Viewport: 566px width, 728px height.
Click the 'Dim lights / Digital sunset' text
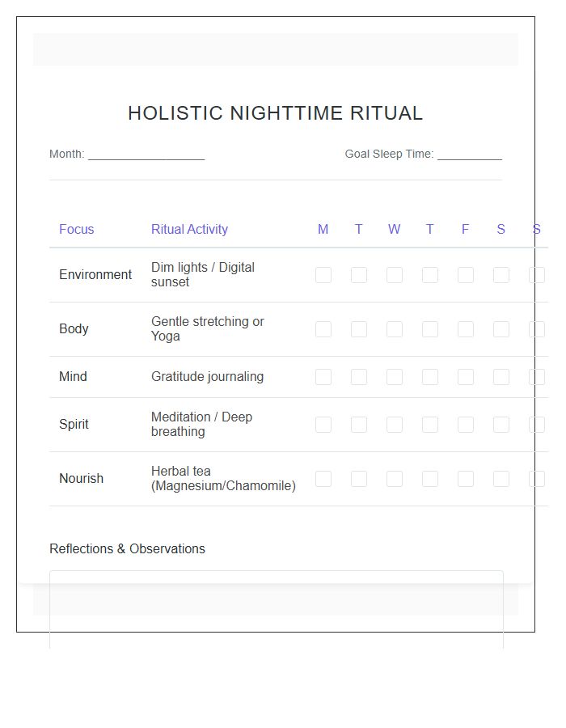click(x=203, y=275)
